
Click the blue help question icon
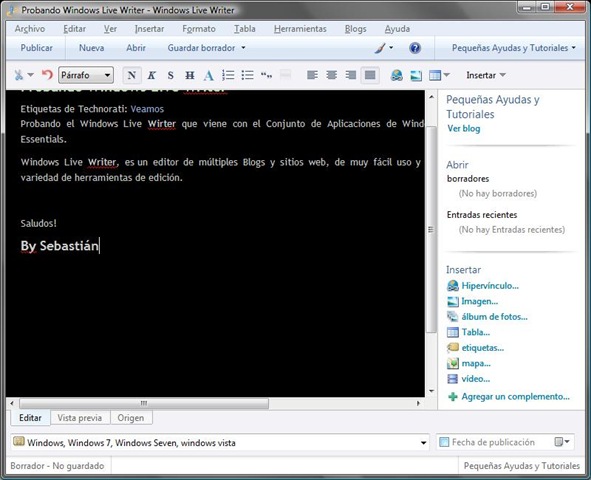[415, 48]
